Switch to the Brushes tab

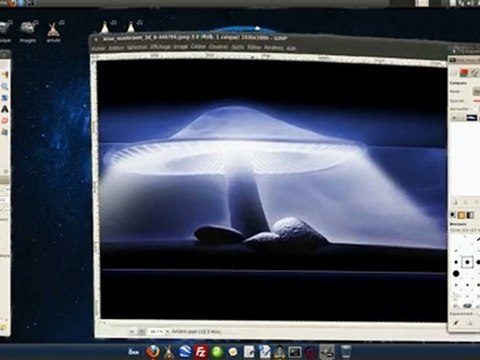[x=453, y=215]
